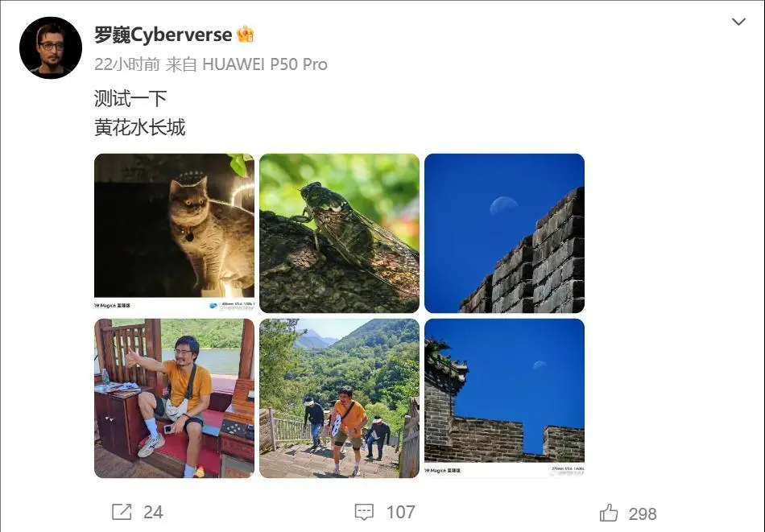This screenshot has width=765, height=532.
Task: Click the comment count 107
Action: (400, 512)
